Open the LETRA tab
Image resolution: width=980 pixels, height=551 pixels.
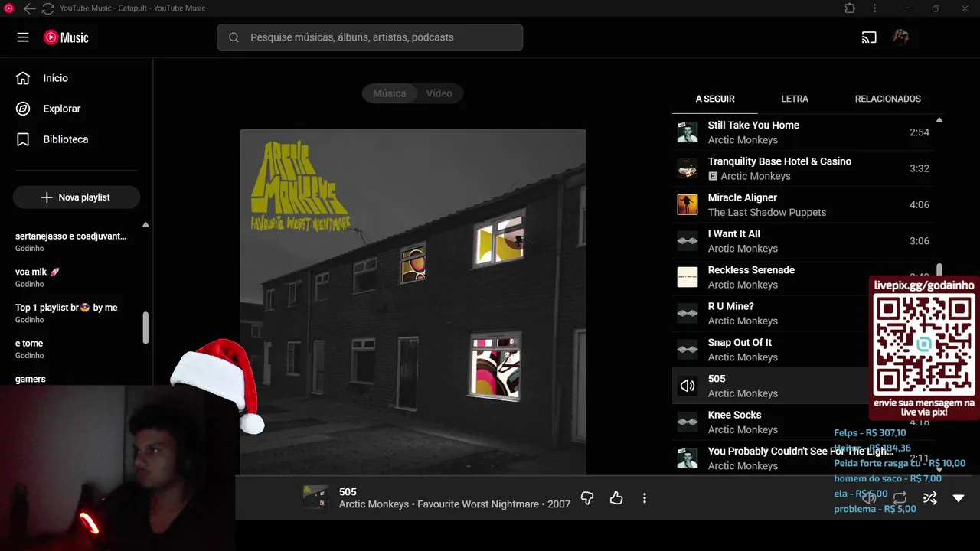(795, 99)
